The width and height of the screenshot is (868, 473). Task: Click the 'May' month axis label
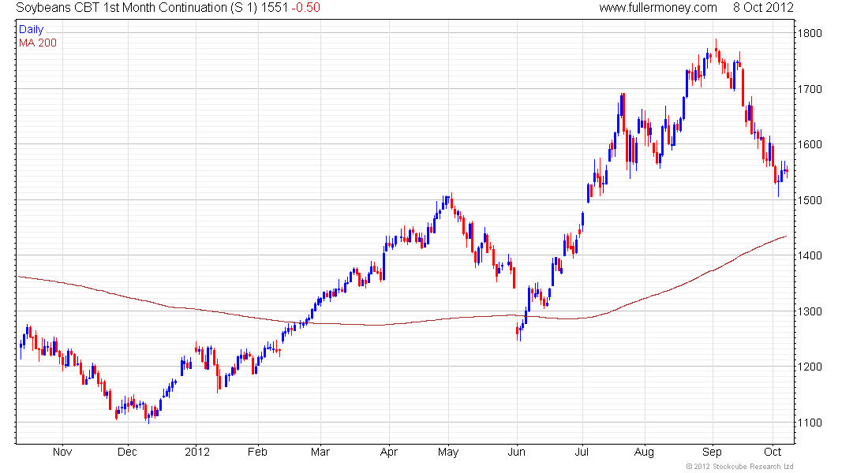click(448, 452)
